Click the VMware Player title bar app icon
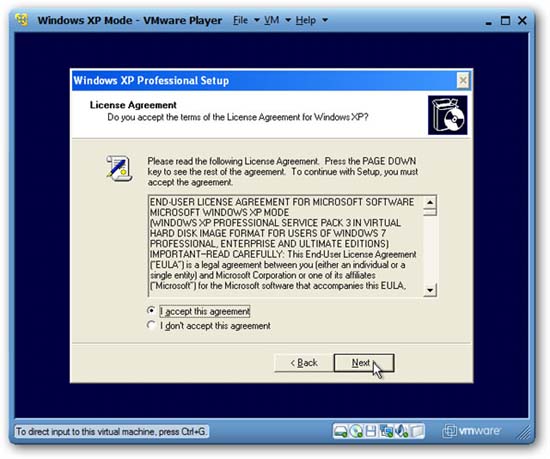The width and height of the screenshot is (550, 459). [22, 20]
